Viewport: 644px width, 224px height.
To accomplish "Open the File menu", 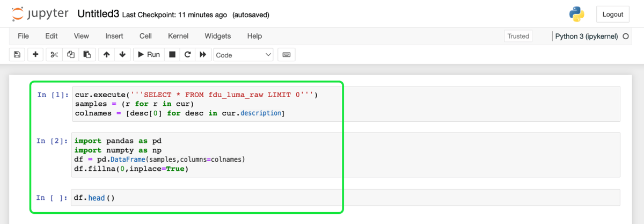I will (x=23, y=36).
